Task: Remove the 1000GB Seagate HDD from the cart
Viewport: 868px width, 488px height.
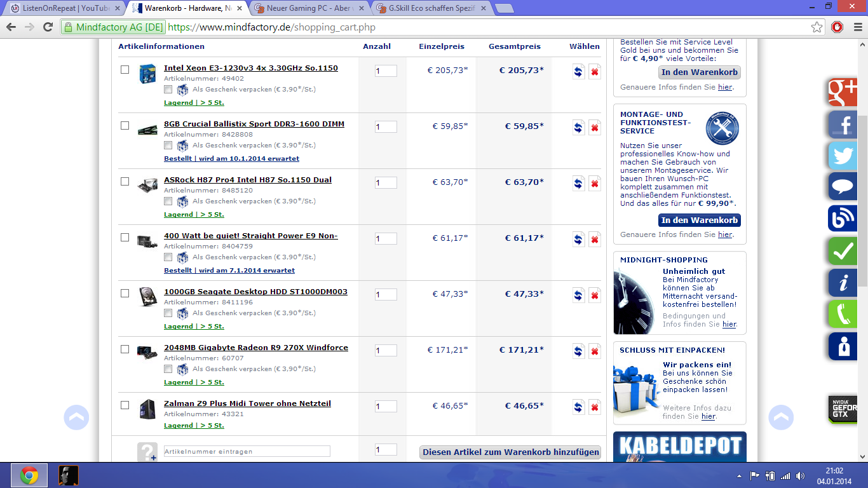Action: pyautogui.click(x=595, y=295)
